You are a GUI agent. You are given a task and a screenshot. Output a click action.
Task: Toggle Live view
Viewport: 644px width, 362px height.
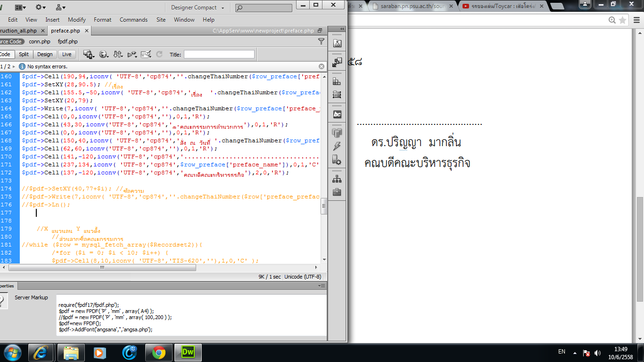[x=67, y=54]
